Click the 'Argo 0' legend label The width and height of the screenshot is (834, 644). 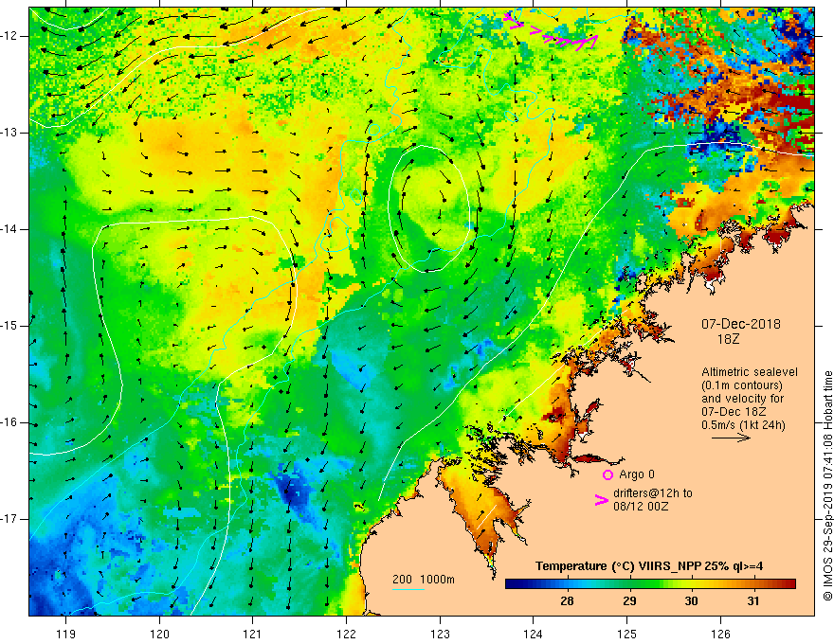click(637, 474)
